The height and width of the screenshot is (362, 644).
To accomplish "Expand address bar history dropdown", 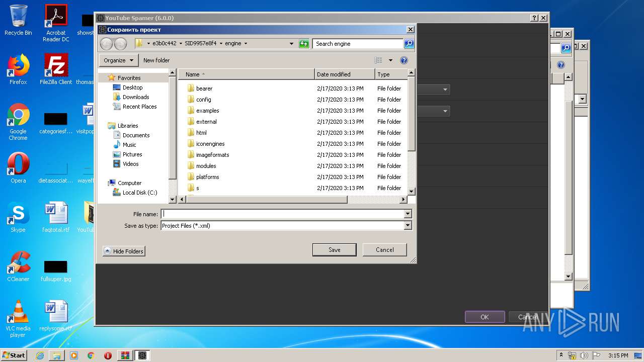I will pyautogui.click(x=291, y=44).
